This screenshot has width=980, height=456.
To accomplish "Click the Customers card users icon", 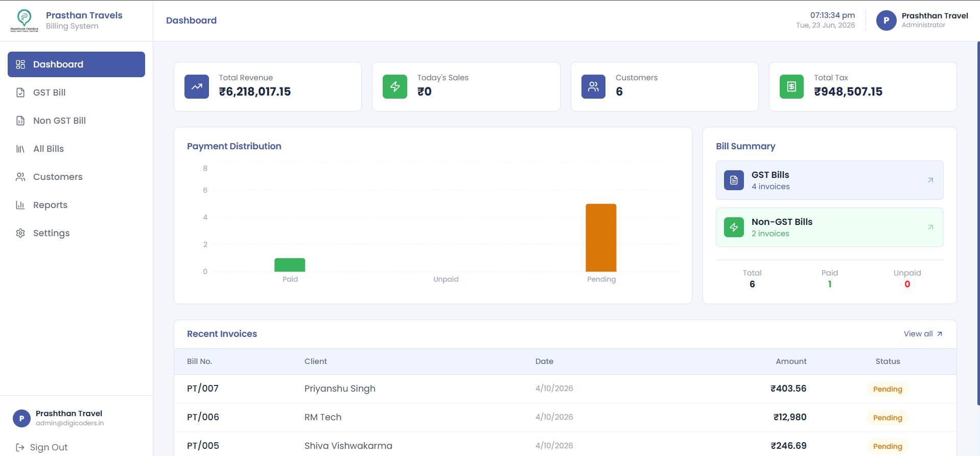I will coord(593,86).
